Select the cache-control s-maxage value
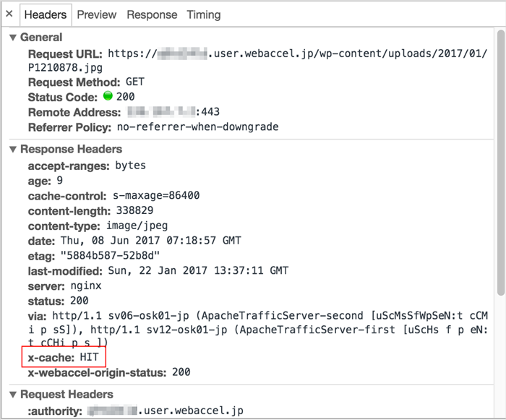 (x=155, y=196)
